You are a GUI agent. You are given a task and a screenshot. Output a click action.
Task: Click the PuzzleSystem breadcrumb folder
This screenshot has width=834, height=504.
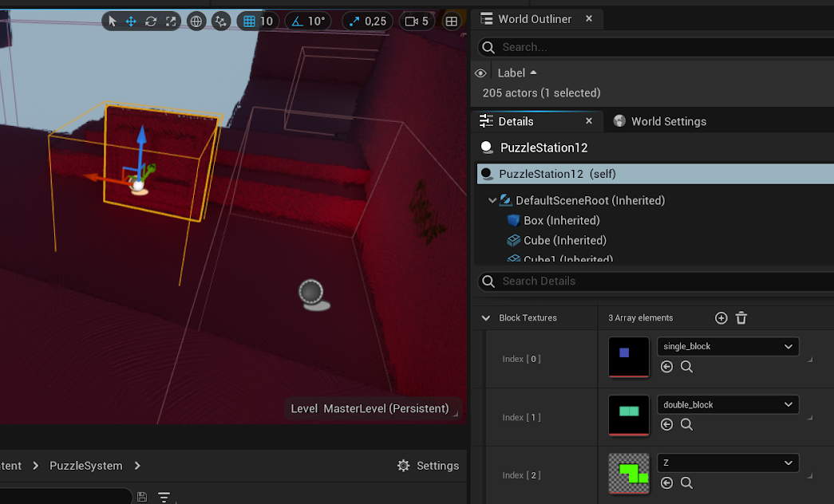tap(85, 466)
